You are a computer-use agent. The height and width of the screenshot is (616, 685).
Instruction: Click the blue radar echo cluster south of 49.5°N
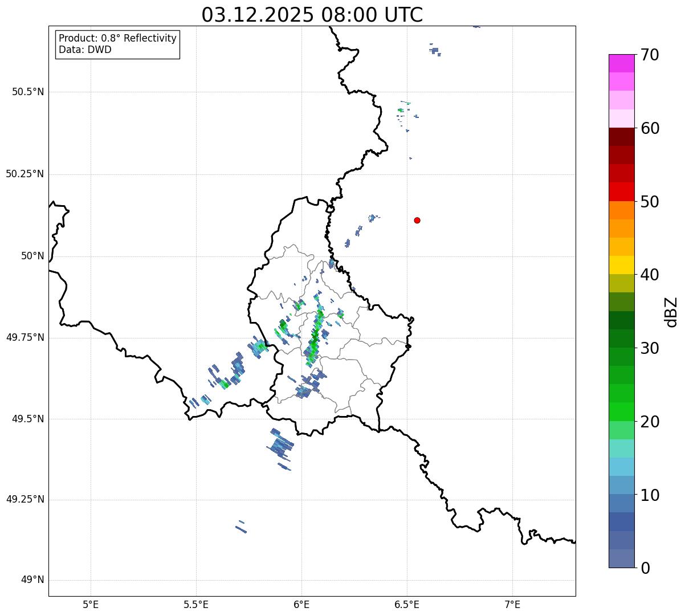(x=280, y=449)
